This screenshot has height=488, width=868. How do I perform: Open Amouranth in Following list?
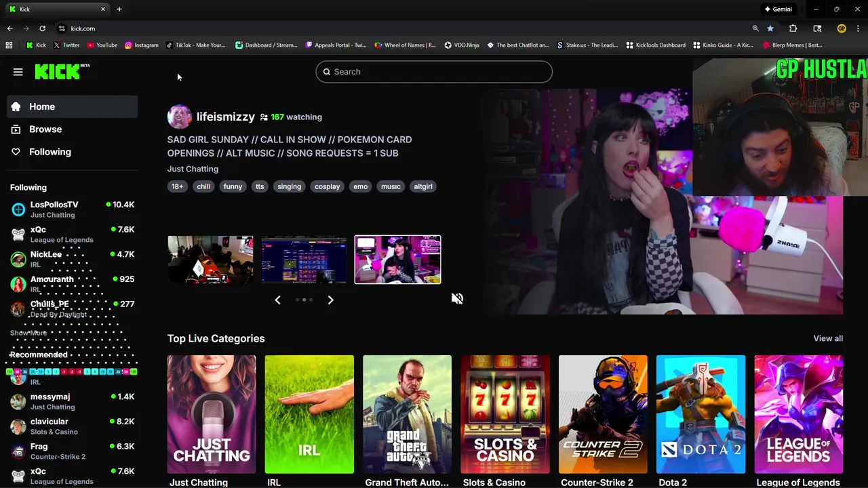[73, 284]
